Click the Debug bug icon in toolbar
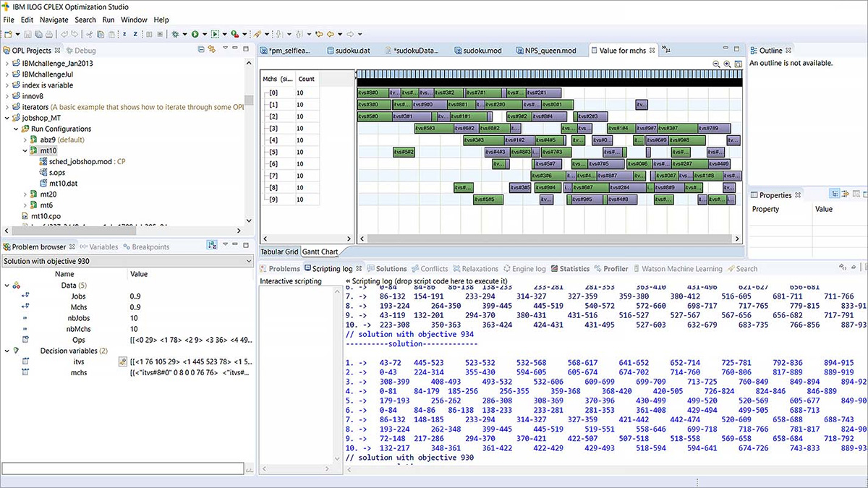 click(176, 34)
